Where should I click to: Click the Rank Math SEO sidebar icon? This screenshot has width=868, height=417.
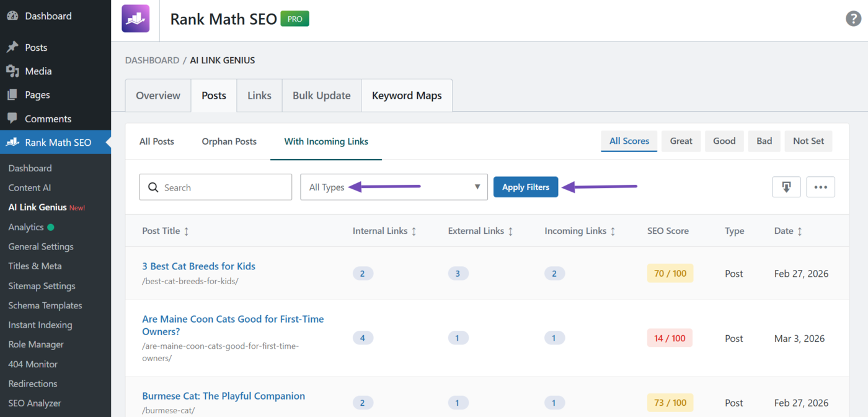click(x=12, y=142)
